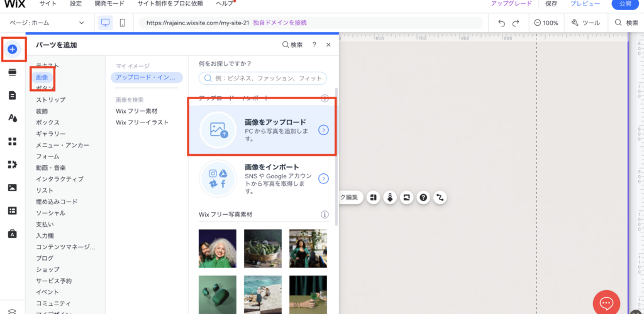
Task: Open the layers icon at sidebar bottom
Action: pos(13,311)
